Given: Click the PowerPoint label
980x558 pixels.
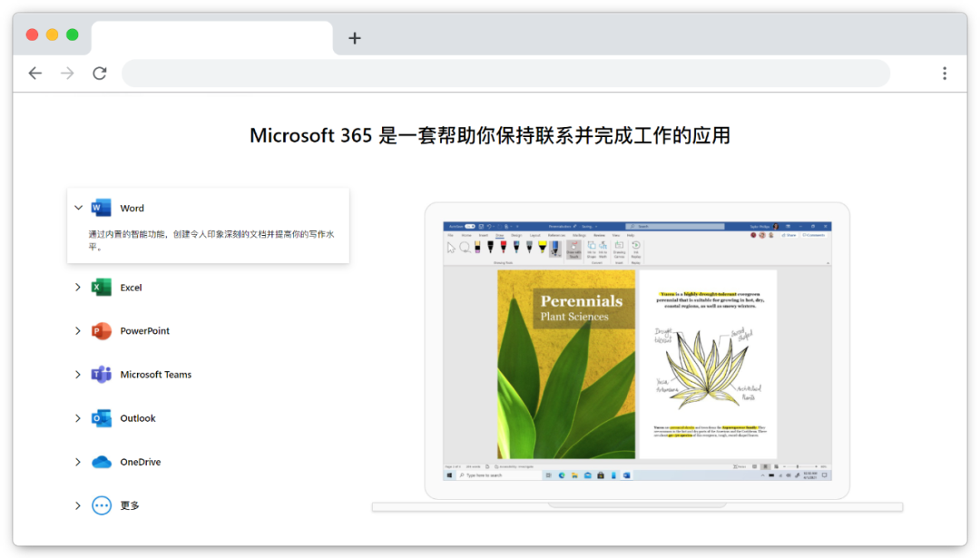Looking at the screenshot, I should (x=144, y=330).
